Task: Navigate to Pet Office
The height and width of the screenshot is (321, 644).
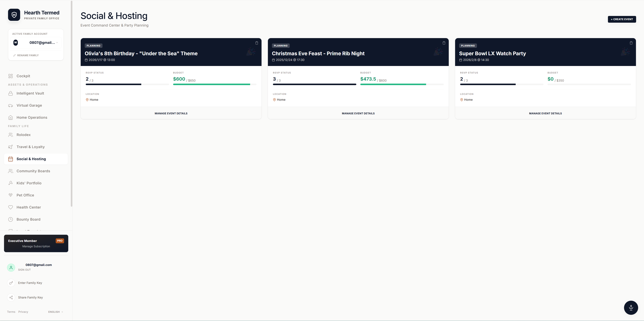Action: [25, 195]
